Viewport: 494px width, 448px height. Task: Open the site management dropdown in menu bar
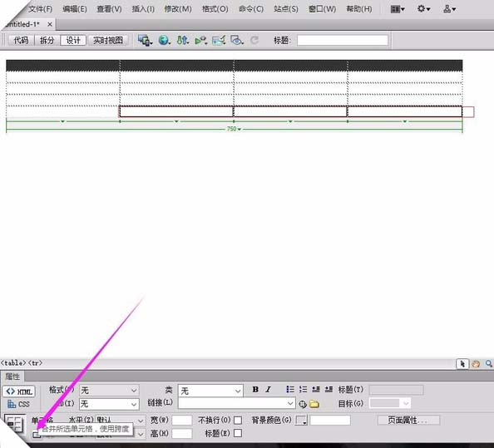[449, 9]
